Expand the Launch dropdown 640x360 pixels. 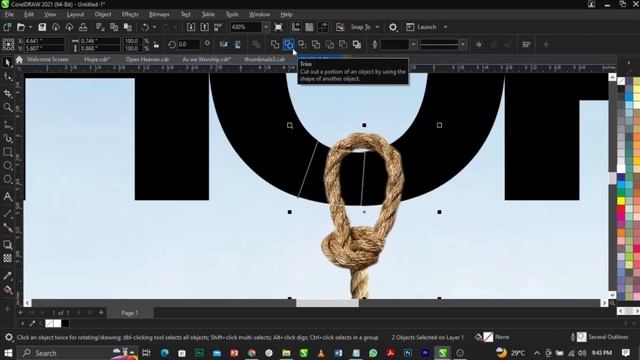click(x=445, y=27)
